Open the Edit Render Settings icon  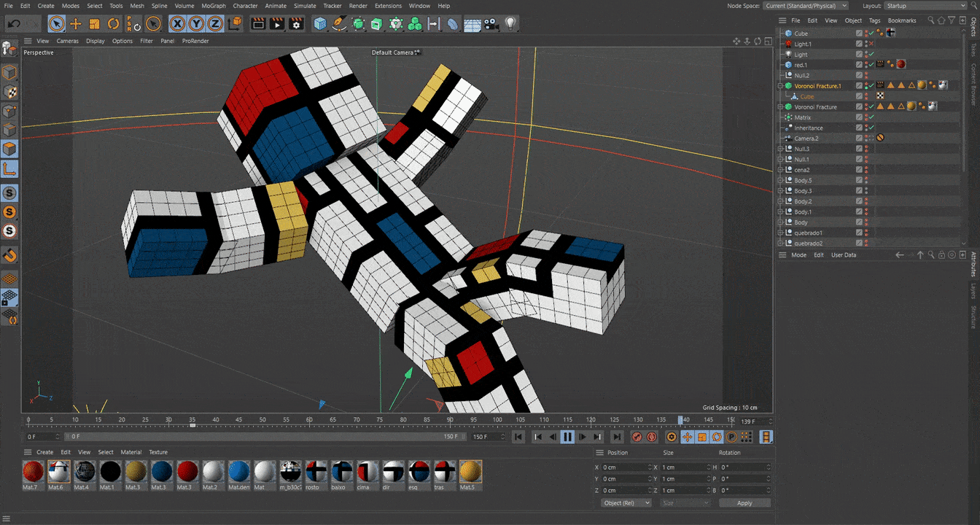296,24
